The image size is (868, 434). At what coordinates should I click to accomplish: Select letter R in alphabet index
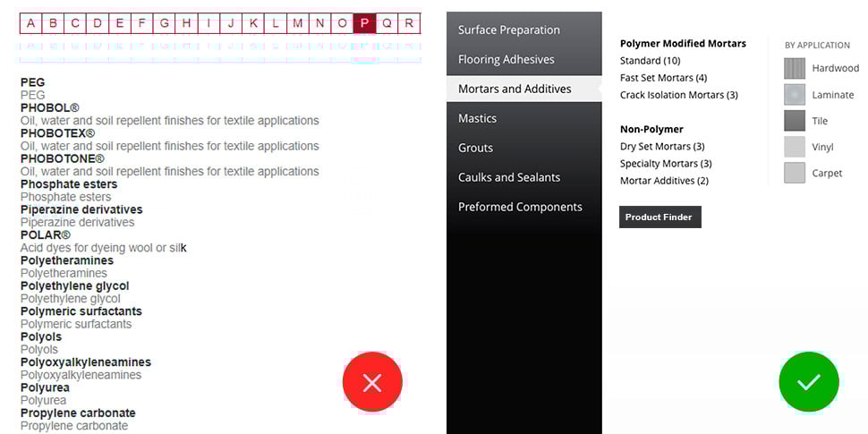click(409, 23)
